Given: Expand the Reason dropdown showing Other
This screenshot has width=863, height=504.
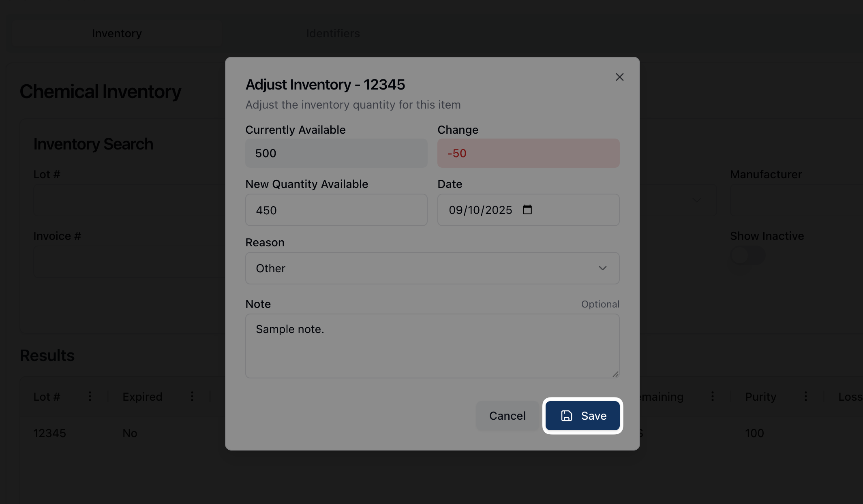Looking at the screenshot, I should tap(432, 268).
